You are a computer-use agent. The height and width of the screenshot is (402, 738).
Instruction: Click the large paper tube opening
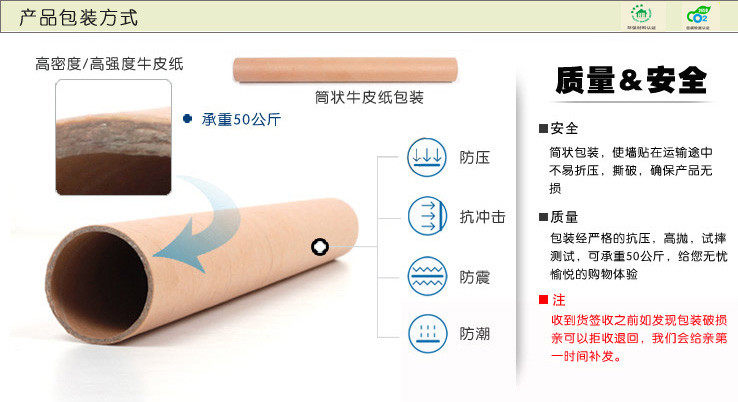[x=99, y=281]
